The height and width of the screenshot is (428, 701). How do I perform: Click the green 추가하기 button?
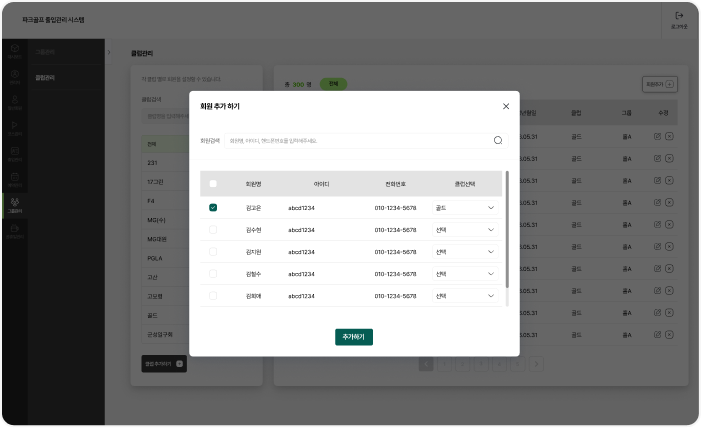354,337
